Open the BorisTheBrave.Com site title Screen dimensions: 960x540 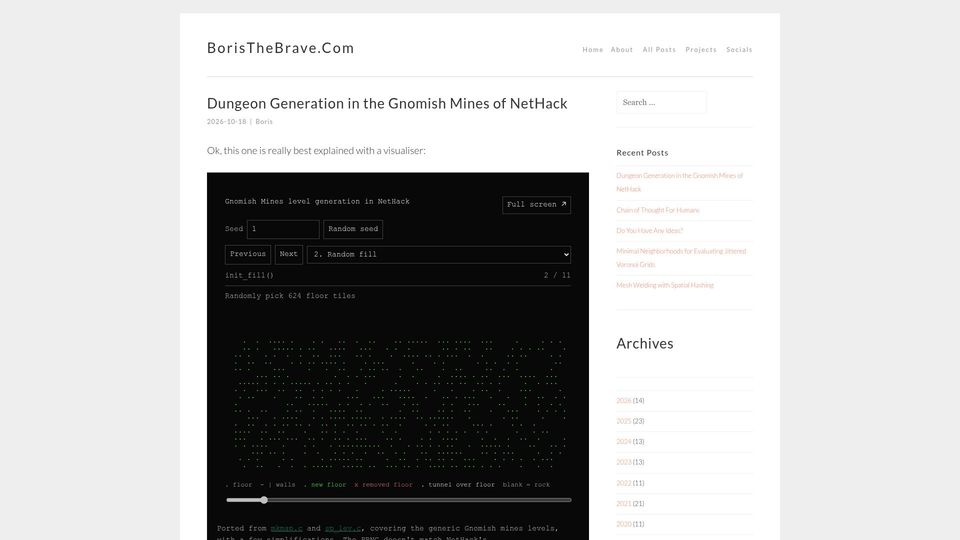pos(280,48)
